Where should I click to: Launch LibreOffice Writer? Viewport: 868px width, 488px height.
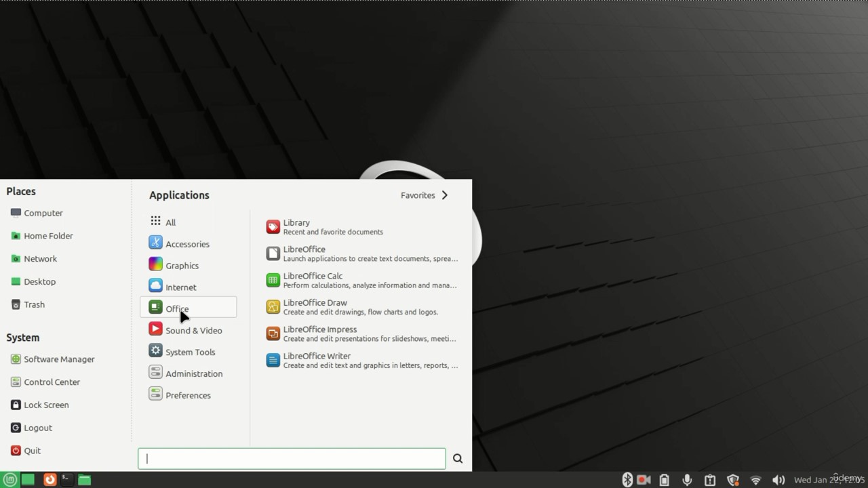click(x=361, y=361)
